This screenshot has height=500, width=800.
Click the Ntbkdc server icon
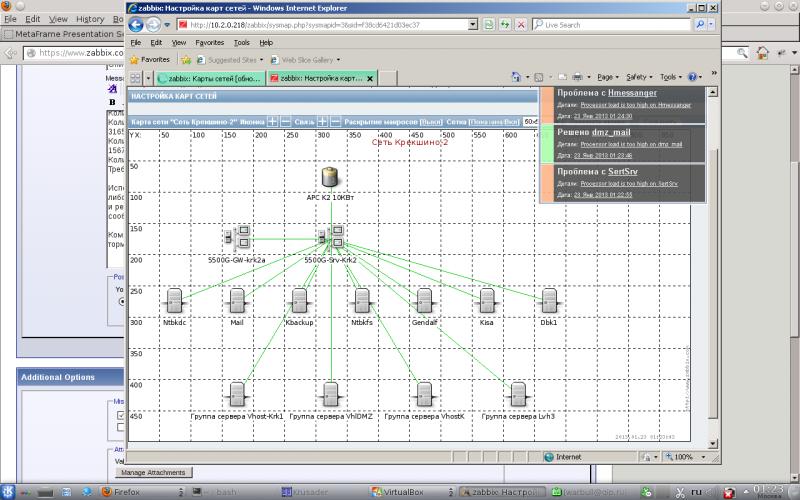click(175, 300)
